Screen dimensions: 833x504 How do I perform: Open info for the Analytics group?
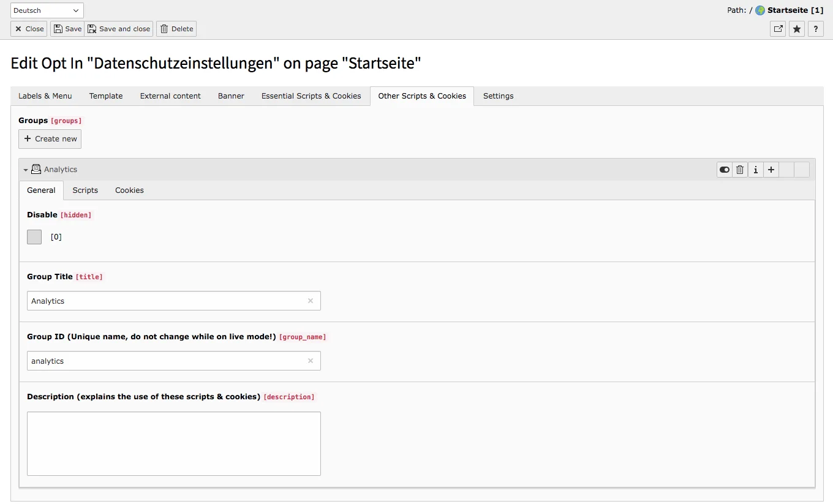click(x=755, y=170)
